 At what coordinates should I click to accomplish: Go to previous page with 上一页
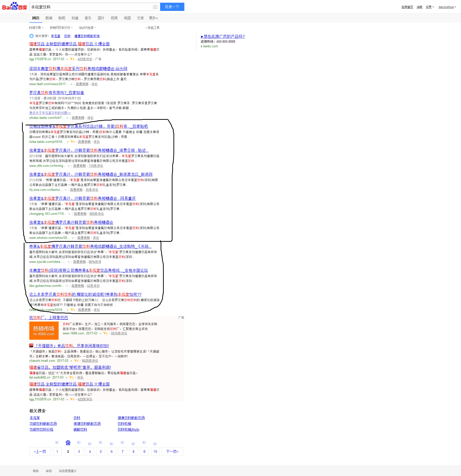click(x=40, y=452)
